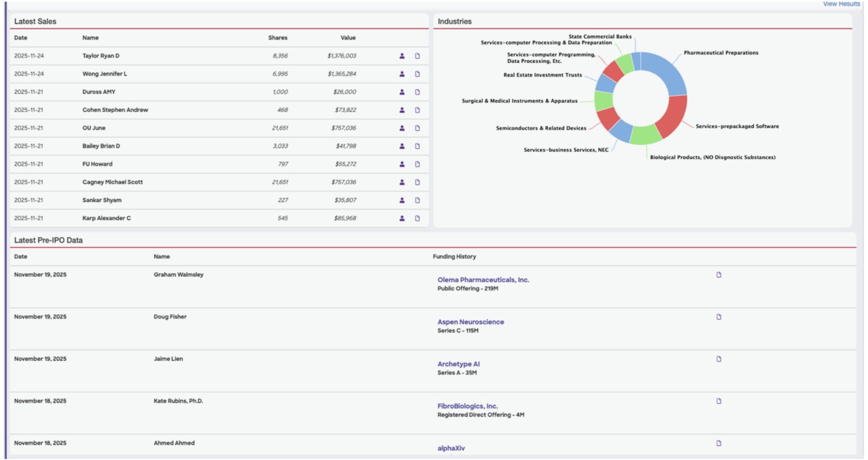
Task: Click Funding History column header
Action: [454, 257]
